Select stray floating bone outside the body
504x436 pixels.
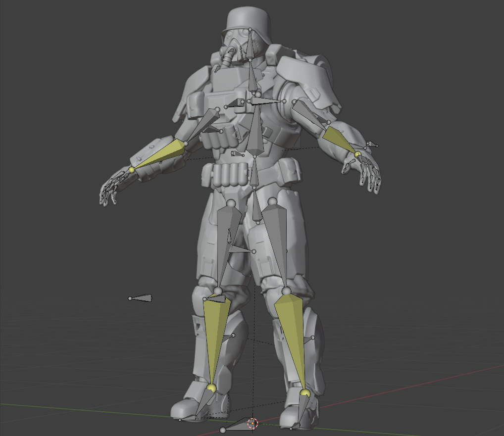coord(141,298)
